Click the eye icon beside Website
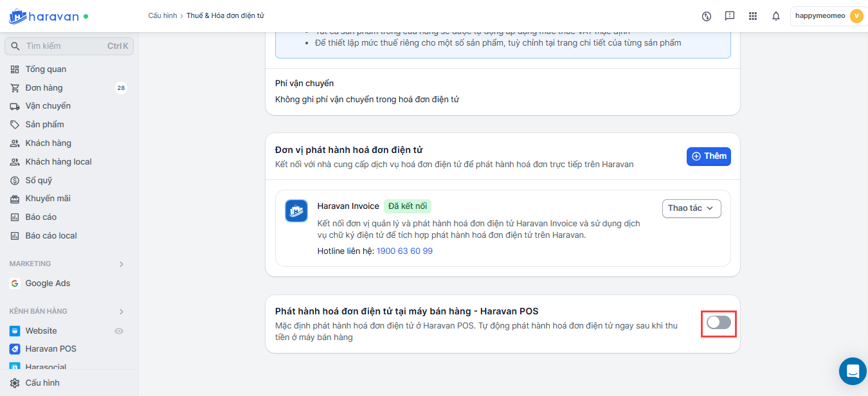Image resolution: width=868 pixels, height=396 pixels. click(118, 331)
